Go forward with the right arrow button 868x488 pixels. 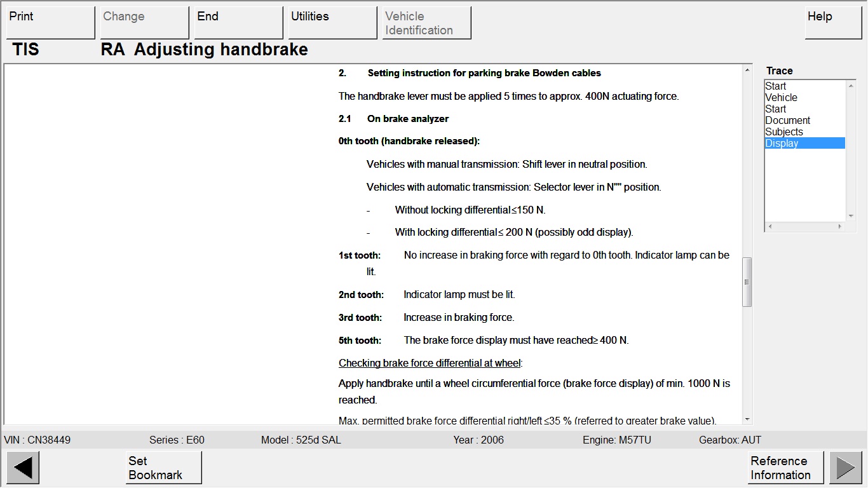846,468
